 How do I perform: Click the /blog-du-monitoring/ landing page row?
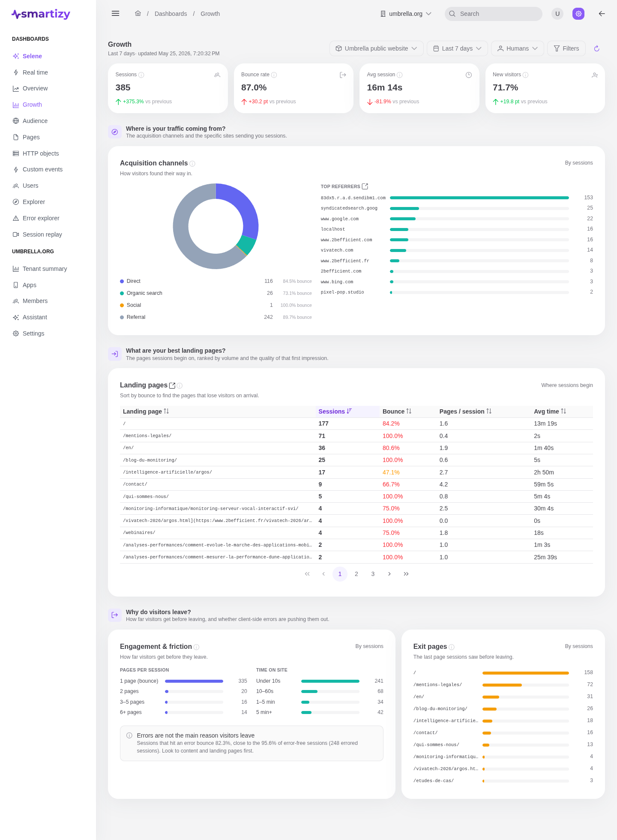356,460
